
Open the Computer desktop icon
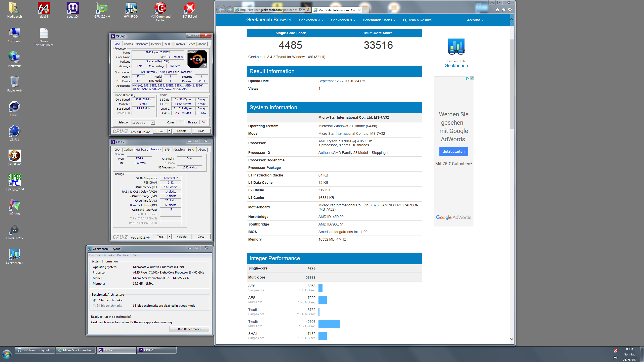[x=14, y=35]
